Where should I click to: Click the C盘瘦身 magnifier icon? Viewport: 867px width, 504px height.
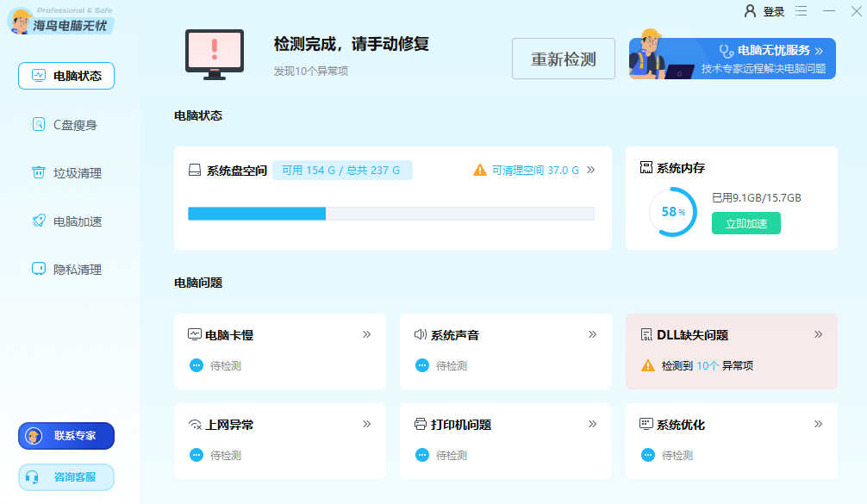point(40,124)
